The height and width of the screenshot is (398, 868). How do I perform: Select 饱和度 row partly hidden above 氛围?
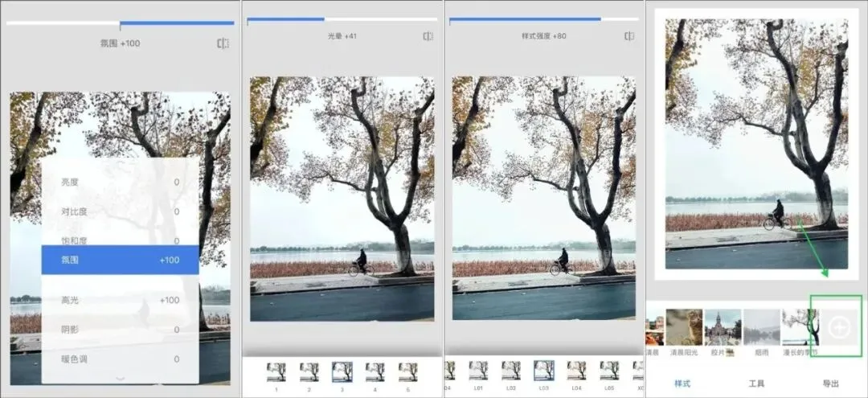coord(120,239)
